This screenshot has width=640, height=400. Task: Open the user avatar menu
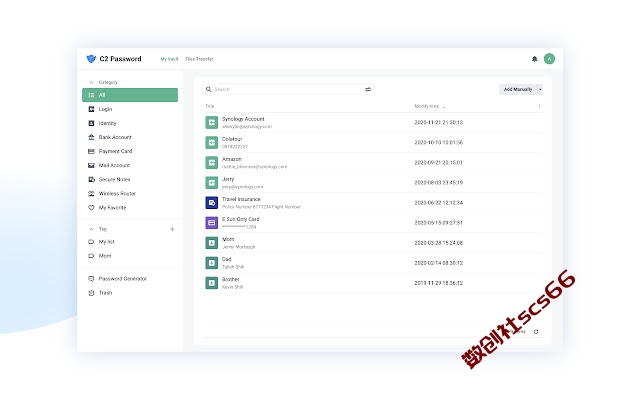(549, 59)
